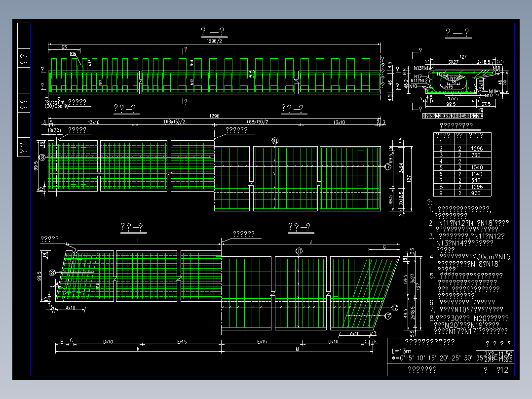Click the "1296/2" dimension above the elevation view

tap(214, 41)
